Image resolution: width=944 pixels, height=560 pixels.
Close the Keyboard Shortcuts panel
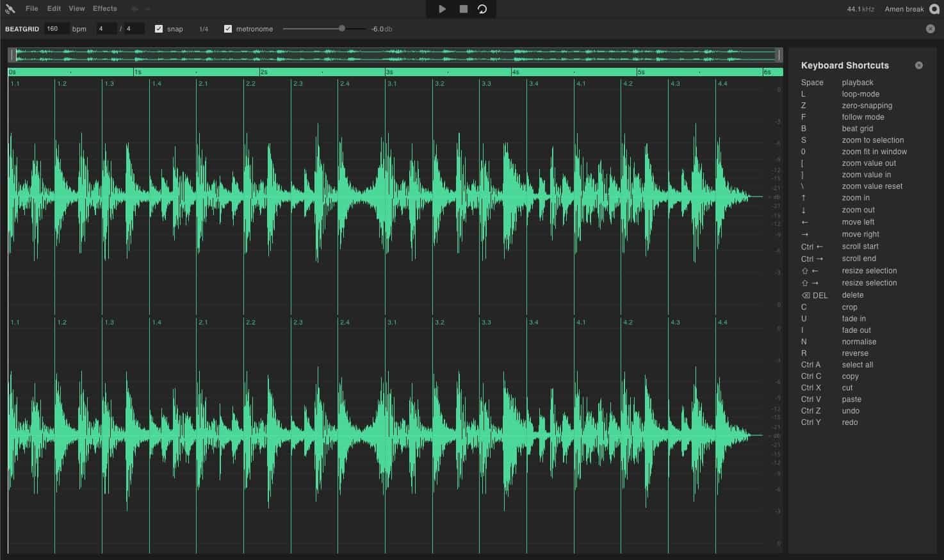919,65
